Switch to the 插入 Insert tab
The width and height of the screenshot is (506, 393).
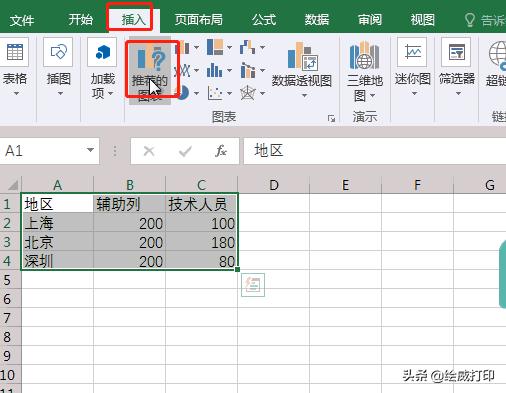[x=133, y=20]
